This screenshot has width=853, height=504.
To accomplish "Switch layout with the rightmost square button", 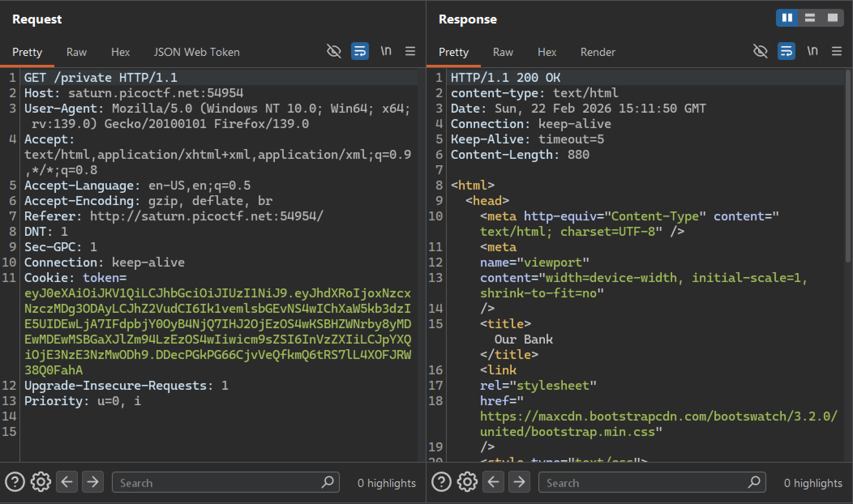I will pyautogui.click(x=832, y=18).
